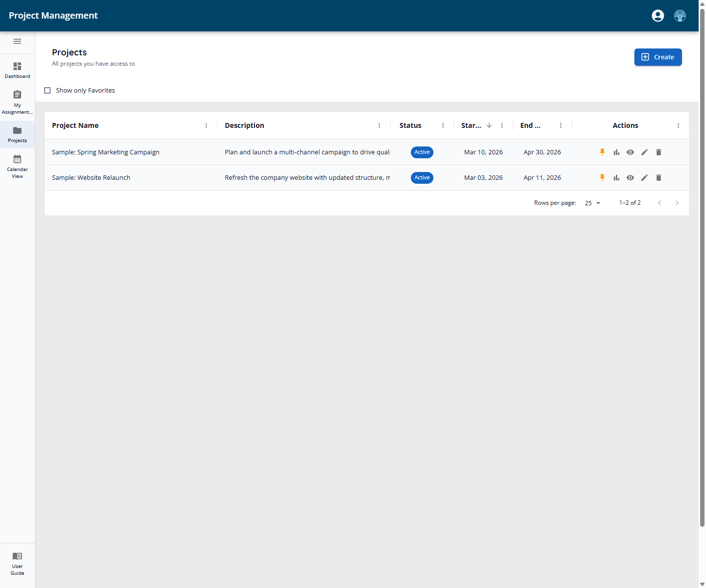The height and width of the screenshot is (588, 706).
Task: Edit the Spring Marketing Campaign project
Action: [x=645, y=152]
